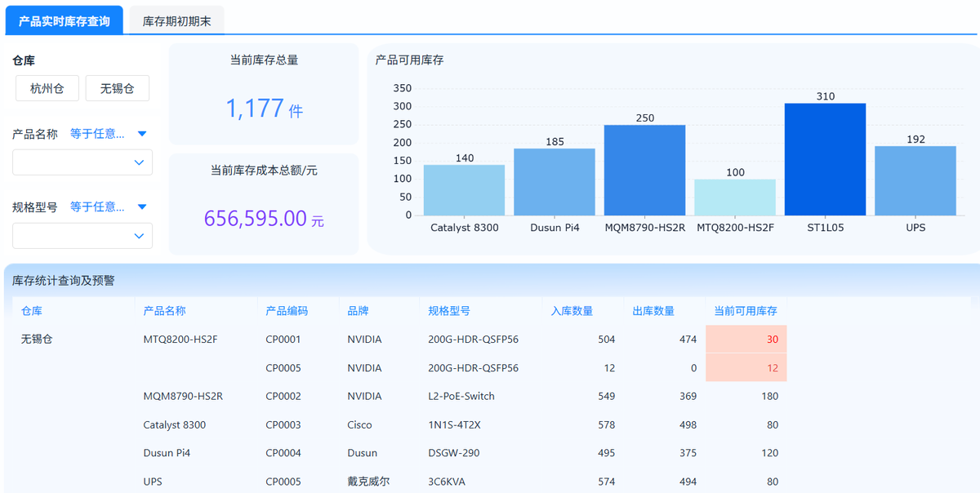This screenshot has width=980, height=493.
Task: Click the 656,595.00 cost total card
Action: pos(264,204)
